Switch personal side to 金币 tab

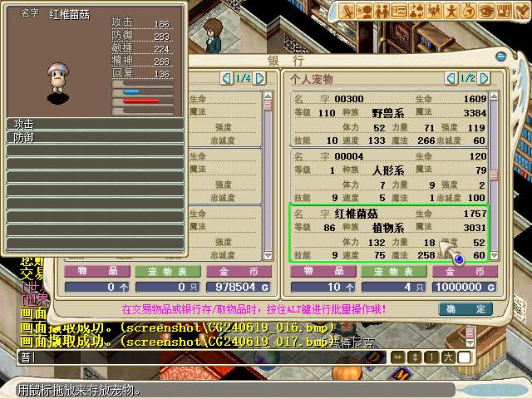tap(465, 272)
